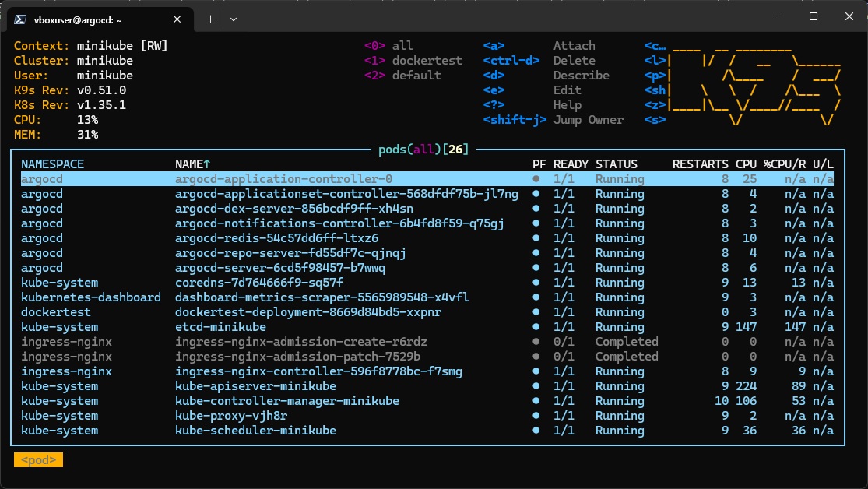
Task: Click port-forward dot for kube-scheduler-minikube
Action: coord(536,431)
